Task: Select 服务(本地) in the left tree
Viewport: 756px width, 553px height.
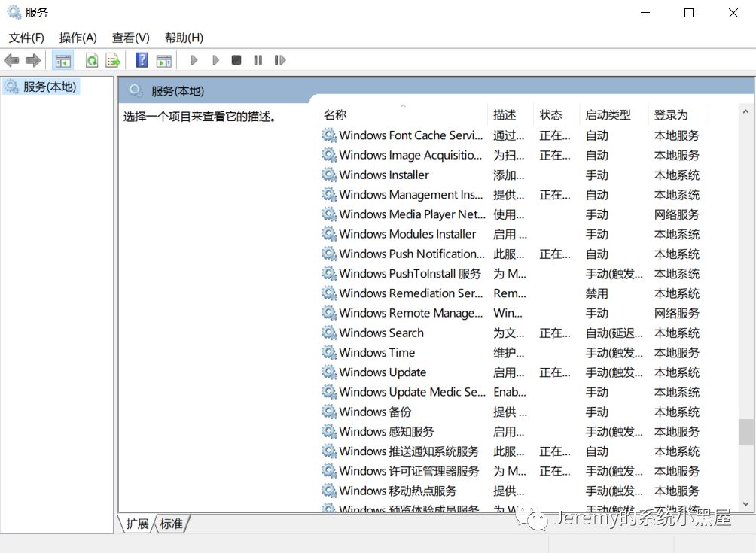Action: [41, 87]
